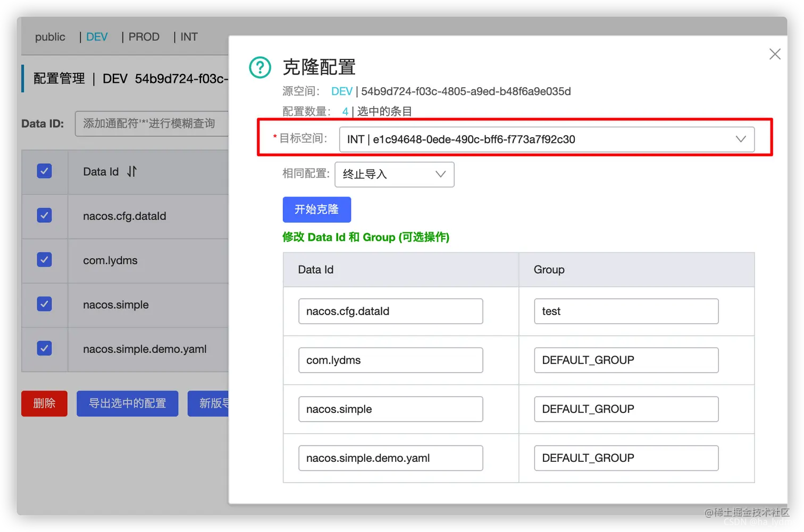The image size is (804, 532).
Task: Close the 克隆配置 dialog with the X icon
Action: 774,54
